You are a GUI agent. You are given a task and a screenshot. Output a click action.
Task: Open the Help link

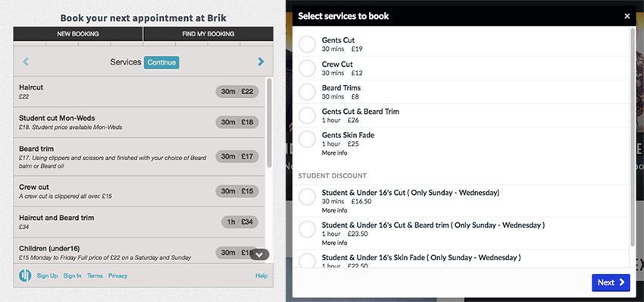pyautogui.click(x=261, y=275)
